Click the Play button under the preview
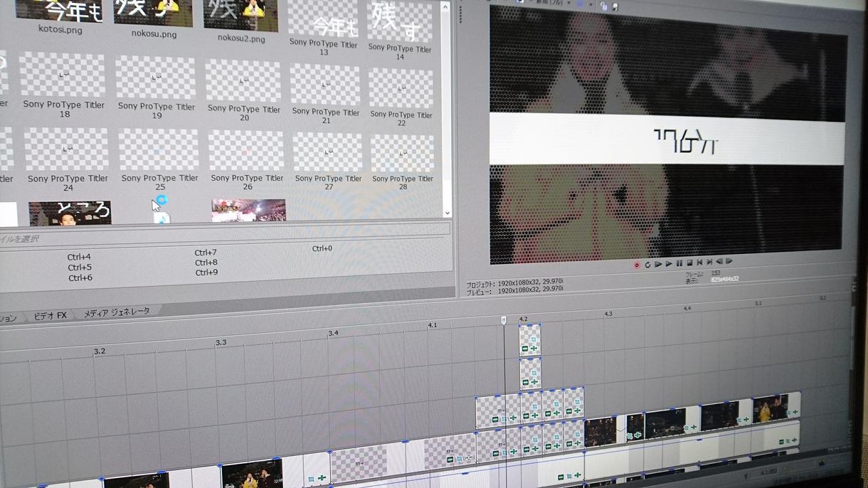This screenshot has height=488, width=868. (669, 264)
